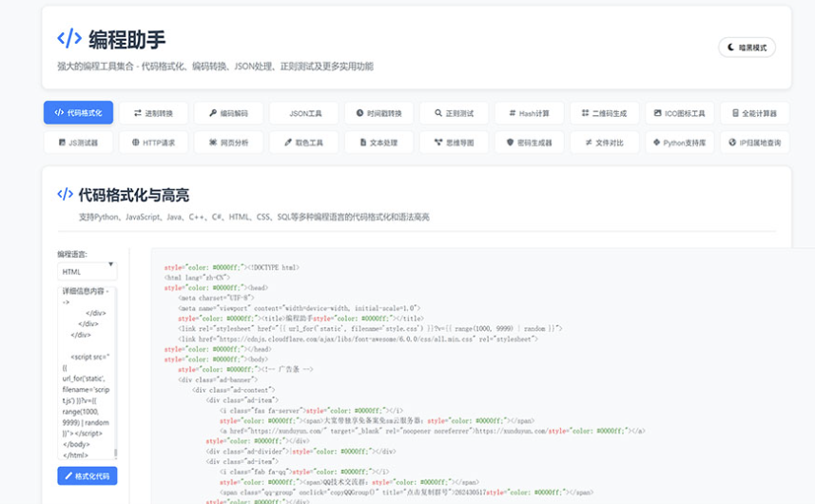
Task: Click the 代码格式化与高亮 section heading
Action: point(133,195)
